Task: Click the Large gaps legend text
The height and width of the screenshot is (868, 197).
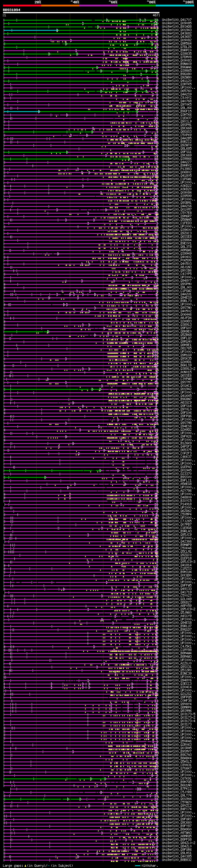Action: pos(38,866)
